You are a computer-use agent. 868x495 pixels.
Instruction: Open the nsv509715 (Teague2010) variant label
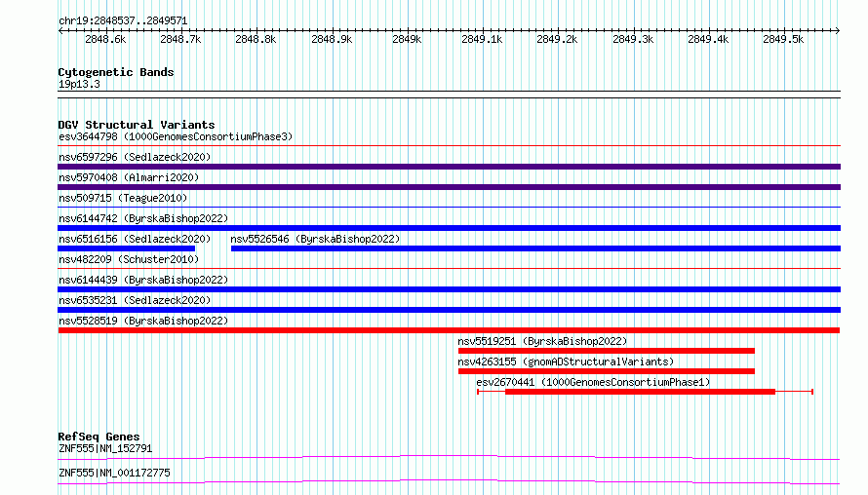point(123,198)
